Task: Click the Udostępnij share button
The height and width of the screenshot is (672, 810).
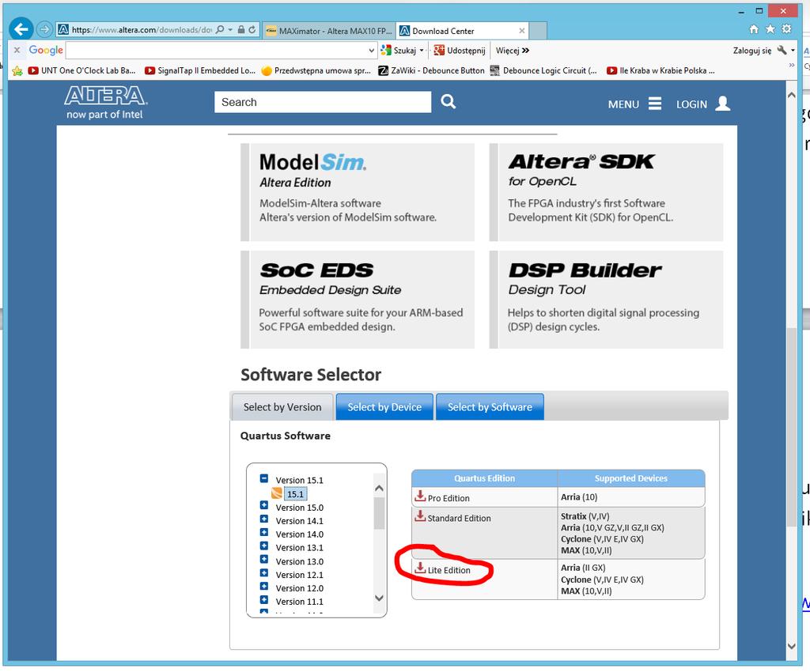Action: (x=460, y=50)
